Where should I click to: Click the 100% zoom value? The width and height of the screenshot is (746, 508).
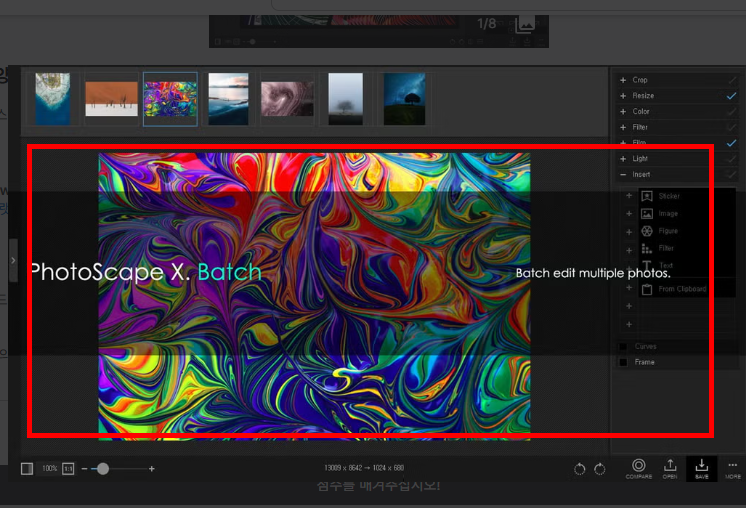49,469
